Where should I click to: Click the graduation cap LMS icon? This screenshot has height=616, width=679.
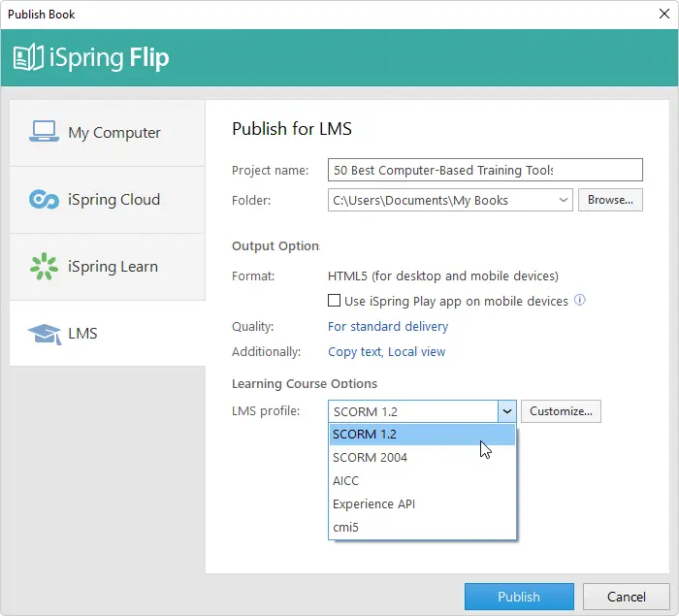[x=45, y=334]
